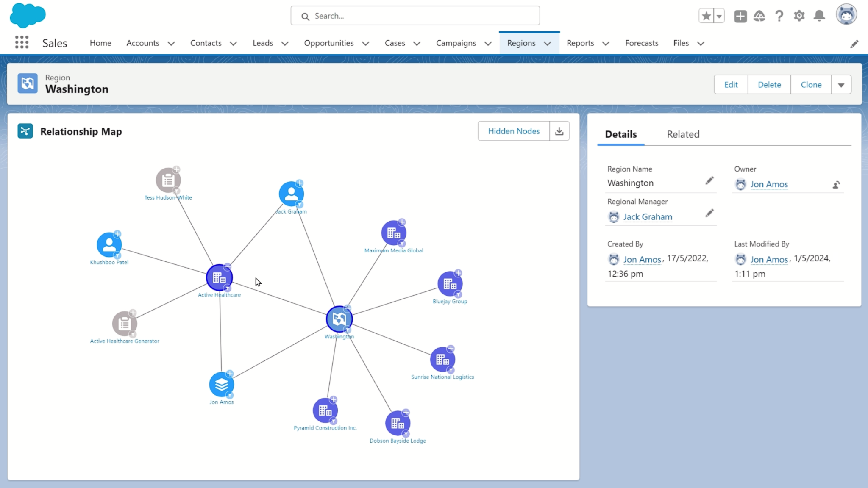Click the Hidden Nodes button

click(x=513, y=131)
